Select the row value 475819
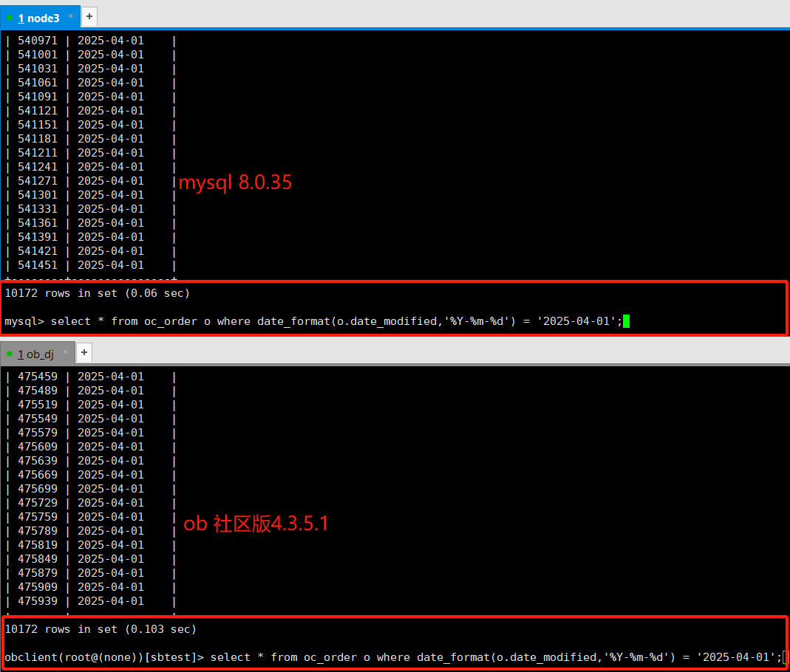The height and width of the screenshot is (672, 790). (38, 545)
